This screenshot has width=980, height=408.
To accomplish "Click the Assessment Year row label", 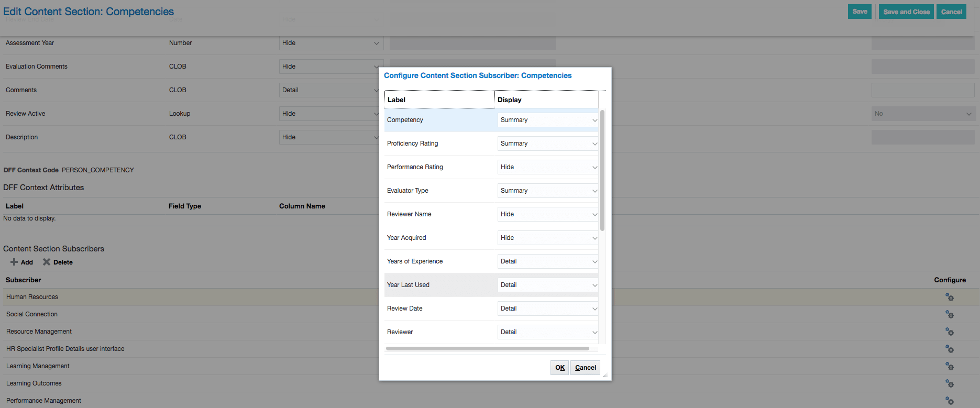I will pos(30,43).
